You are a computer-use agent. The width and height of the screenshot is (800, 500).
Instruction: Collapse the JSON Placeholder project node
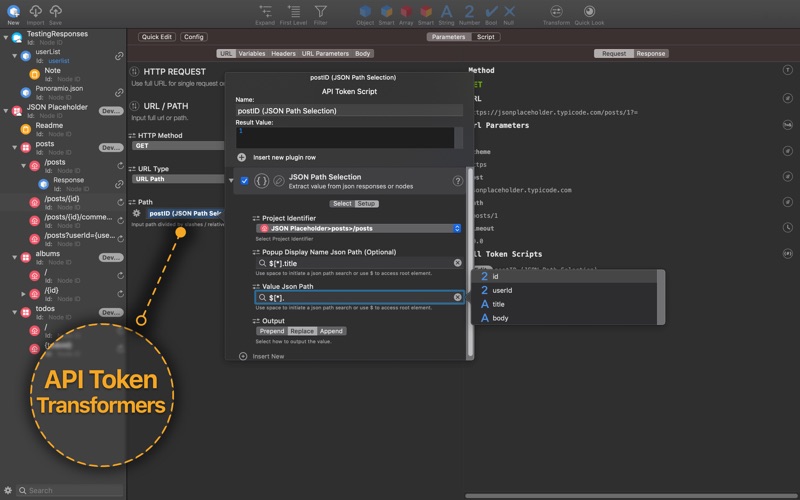[6, 111]
